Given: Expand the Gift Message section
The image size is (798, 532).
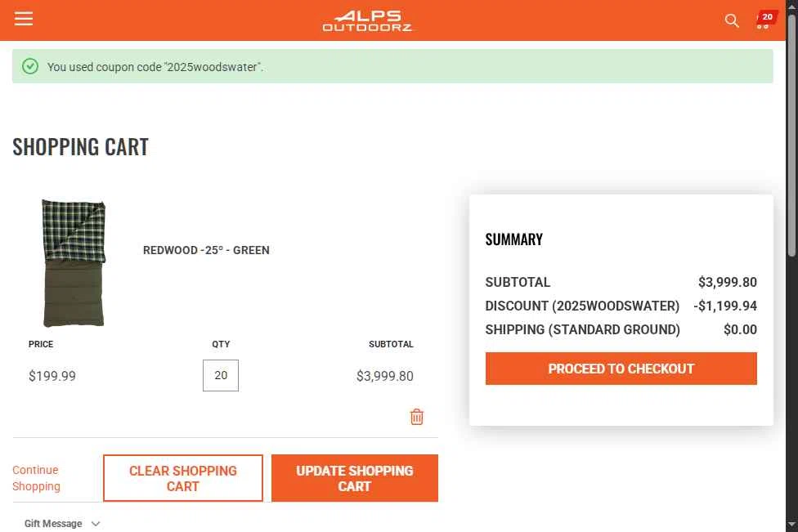Looking at the screenshot, I should [62, 523].
